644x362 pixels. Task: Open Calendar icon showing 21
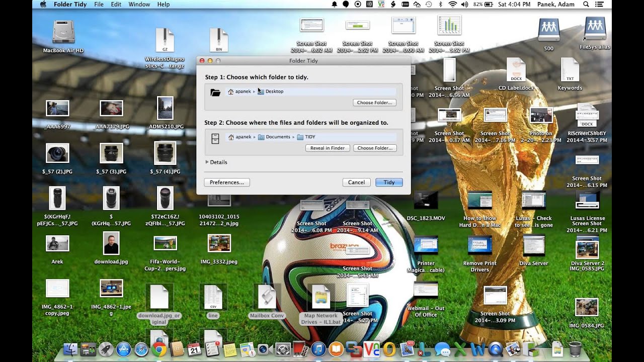194,349
